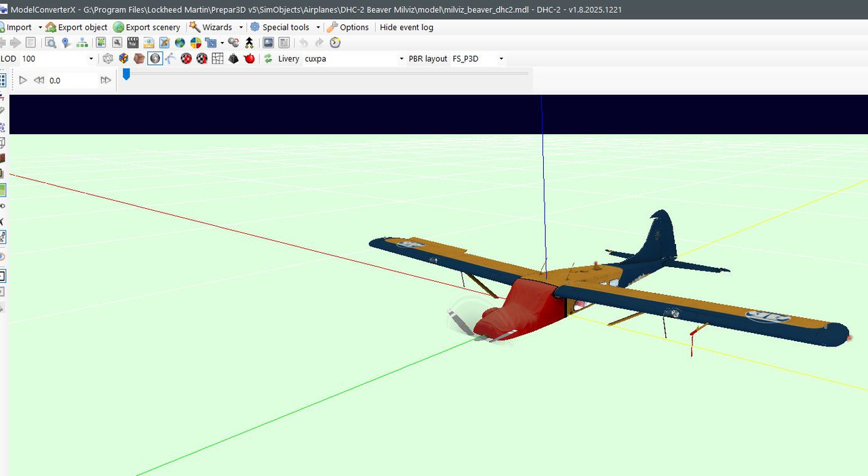Screen dimensions: 868x476
Task: Click the object placement icon
Action: tap(211, 43)
